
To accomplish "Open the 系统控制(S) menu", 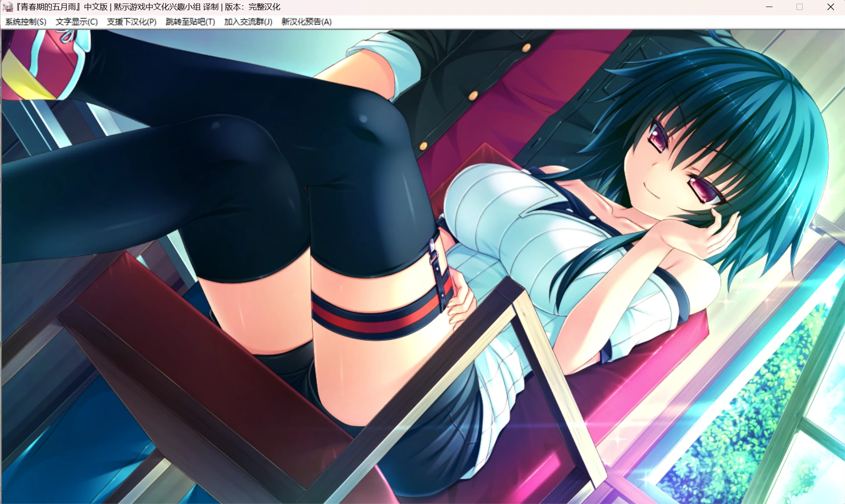I will 26,22.
